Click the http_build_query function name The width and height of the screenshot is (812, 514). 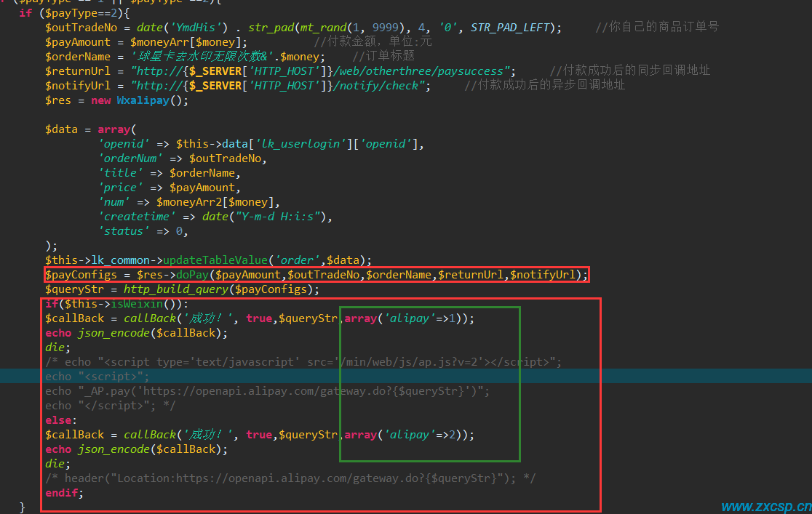(176, 289)
